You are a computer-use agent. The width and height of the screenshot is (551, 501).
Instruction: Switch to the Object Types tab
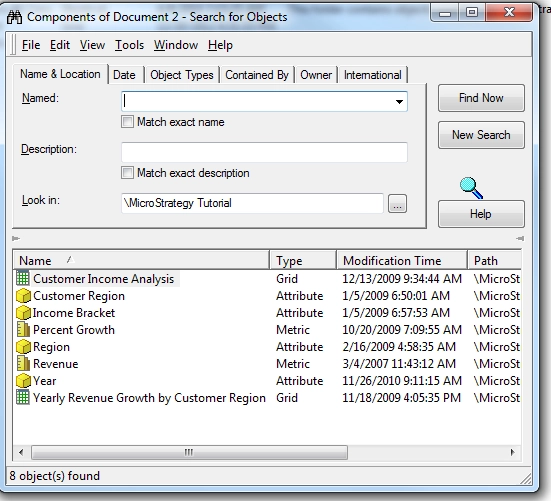(x=182, y=75)
